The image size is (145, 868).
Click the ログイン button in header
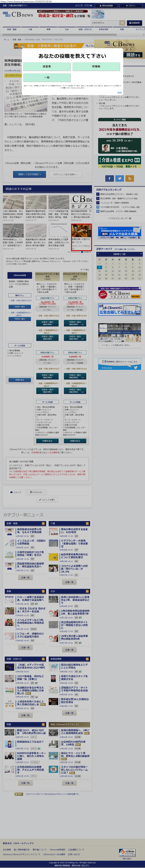coord(131,6)
